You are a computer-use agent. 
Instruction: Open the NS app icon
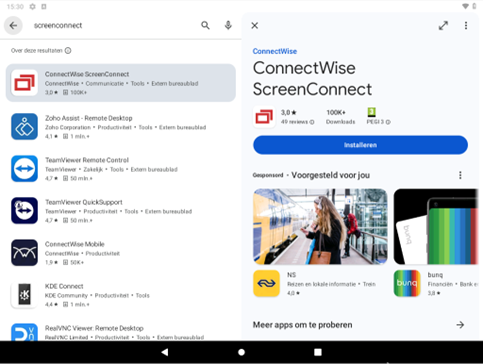[x=266, y=283]
